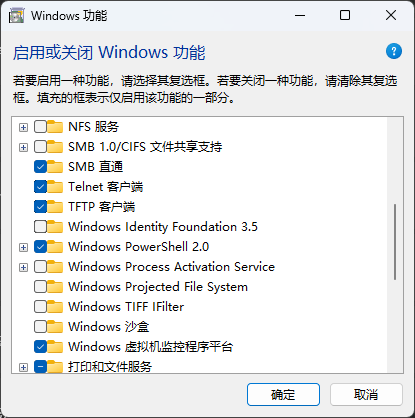Screen dimensions: 415x418
Task: Select the Windows TIFF IFilter folder icon
Action: coord(55,307)
